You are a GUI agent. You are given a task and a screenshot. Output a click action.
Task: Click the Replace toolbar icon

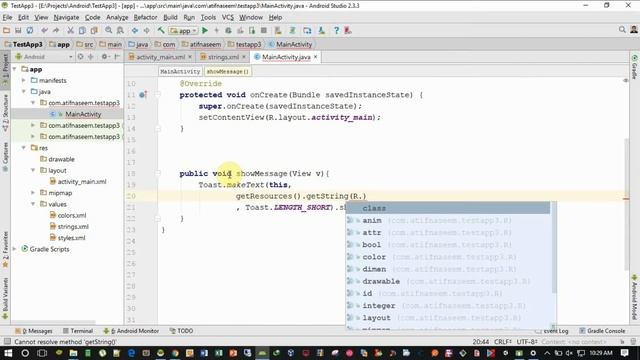click(120, 31)
